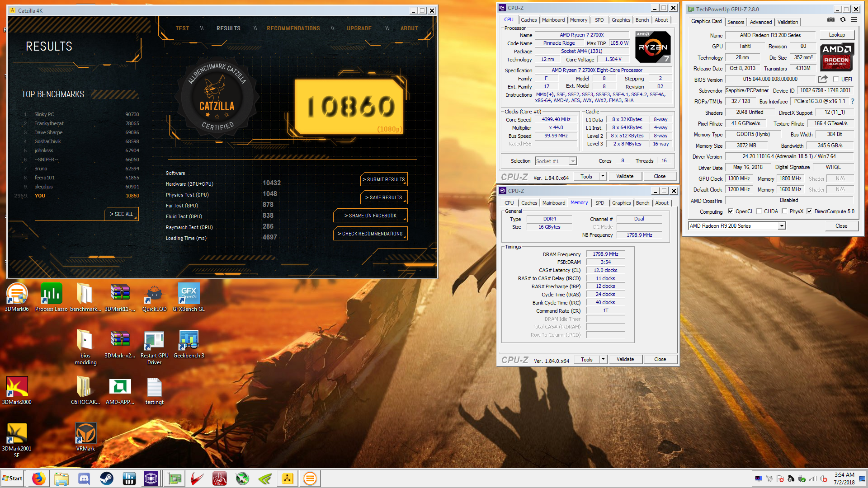Open the VRMark desktop shortcut
Screen dimensions: 868x488
[x=85, y=436]
